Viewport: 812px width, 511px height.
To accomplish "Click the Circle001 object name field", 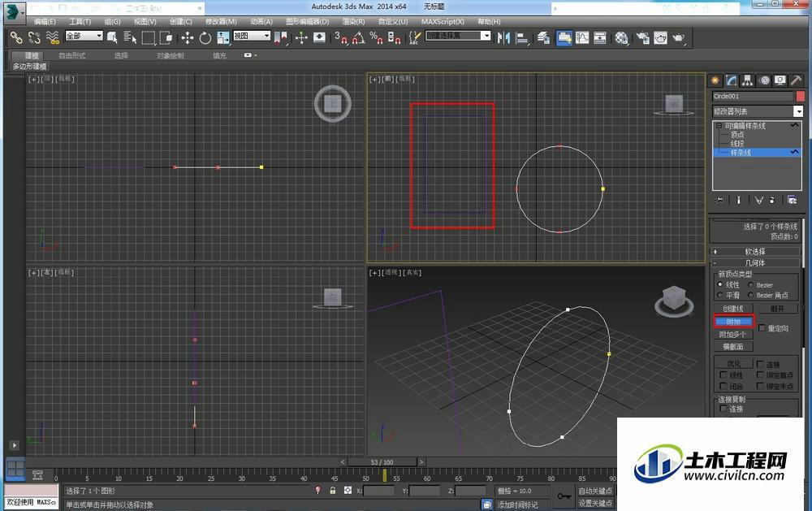I will coord(753,96).
